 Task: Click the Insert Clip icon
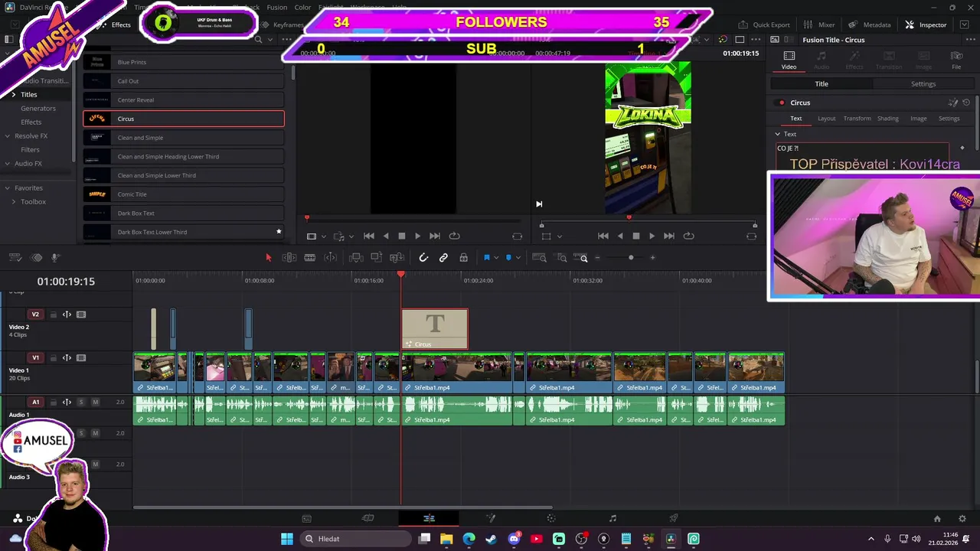coord(356,258)
